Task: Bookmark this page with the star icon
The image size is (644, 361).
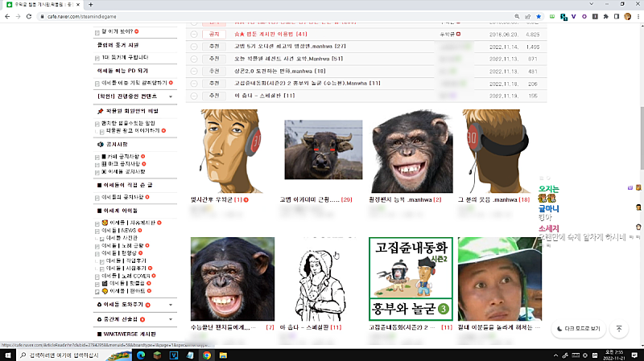Action: [539, 16]
